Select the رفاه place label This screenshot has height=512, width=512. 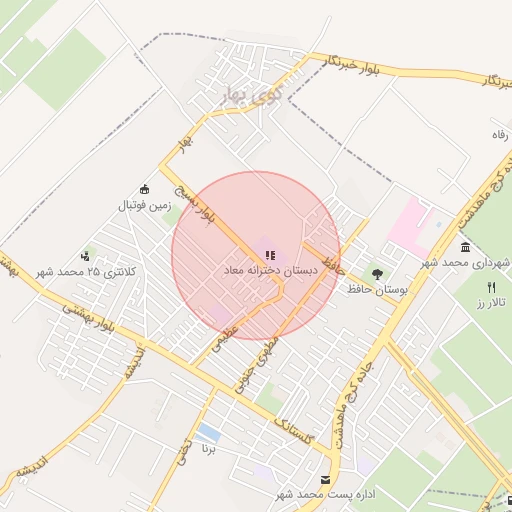(x=500, y=135)
